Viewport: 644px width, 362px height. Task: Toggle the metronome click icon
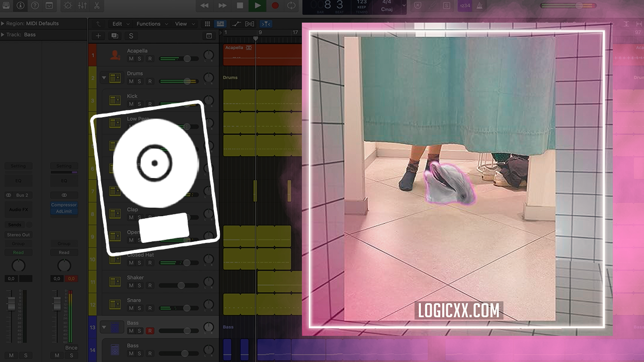click(479, 6)
